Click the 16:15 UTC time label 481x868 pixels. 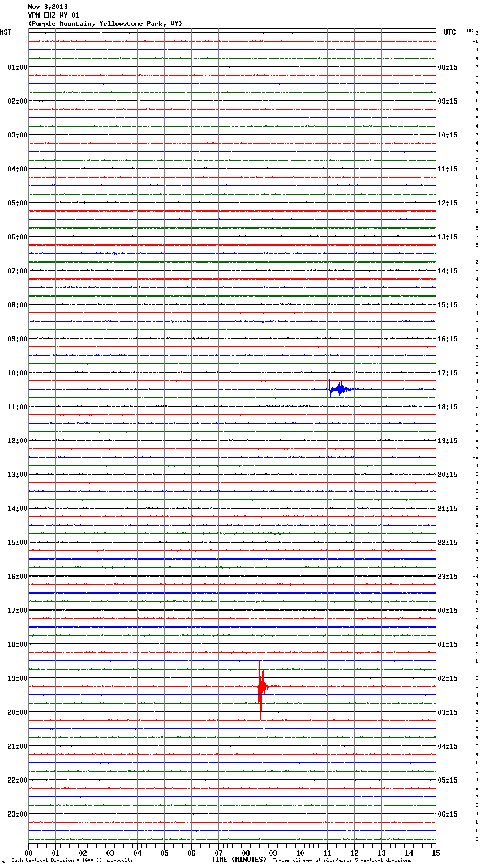[448, 339]
